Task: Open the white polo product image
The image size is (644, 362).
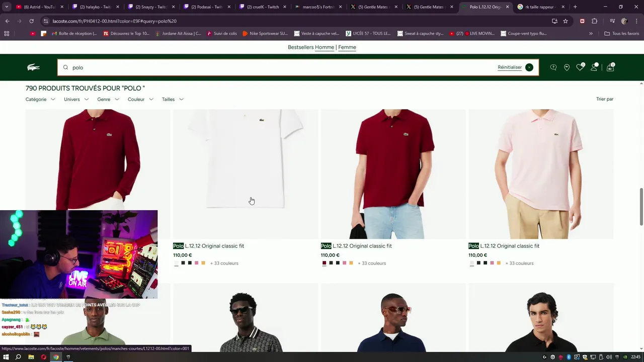Action: coord(246,174)
